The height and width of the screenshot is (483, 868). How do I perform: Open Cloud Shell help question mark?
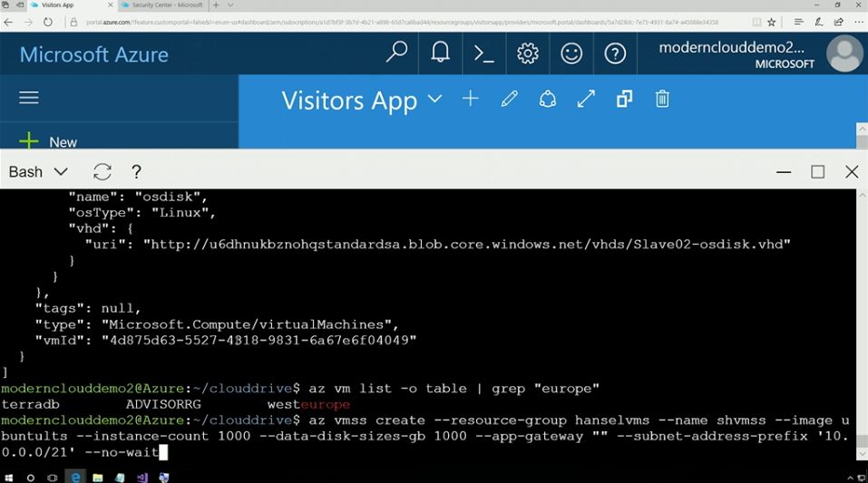(136, 171)
